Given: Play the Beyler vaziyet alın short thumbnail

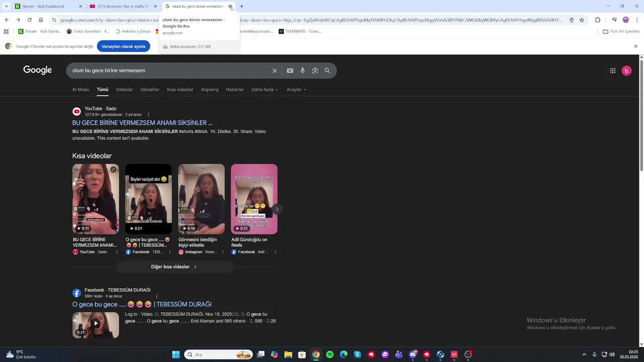Looking at the screenshot, I should pos(148,199).
